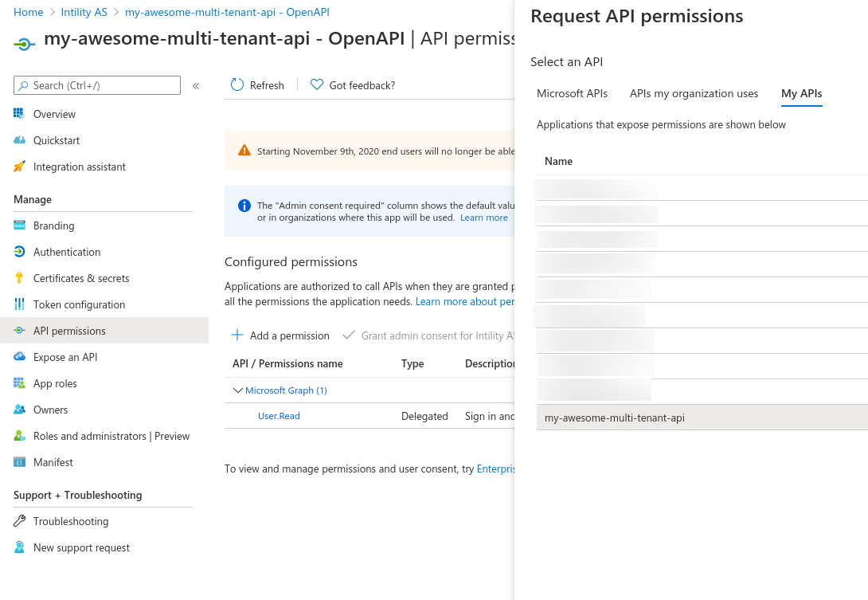Click the Token configuration bars icon
Image resolution: width=868 pixels, height=600 pixels.
click(x=19, y=304)
